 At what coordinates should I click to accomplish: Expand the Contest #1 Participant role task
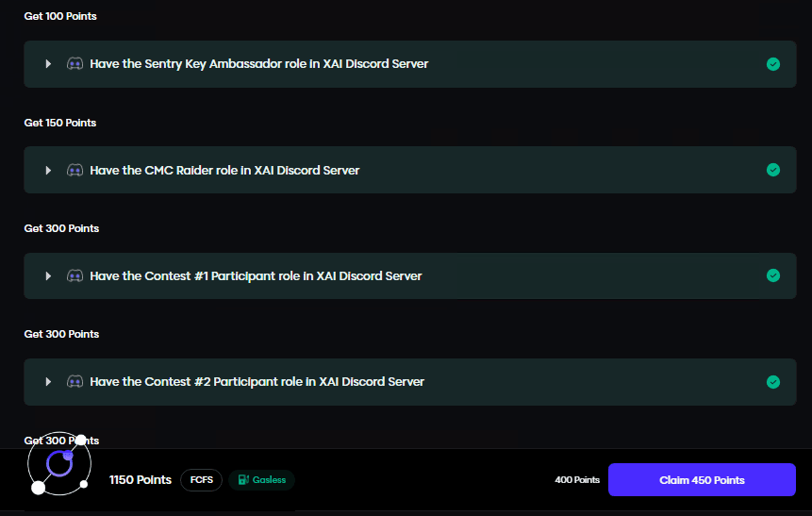pyautogui.click(x=48, y=276)
